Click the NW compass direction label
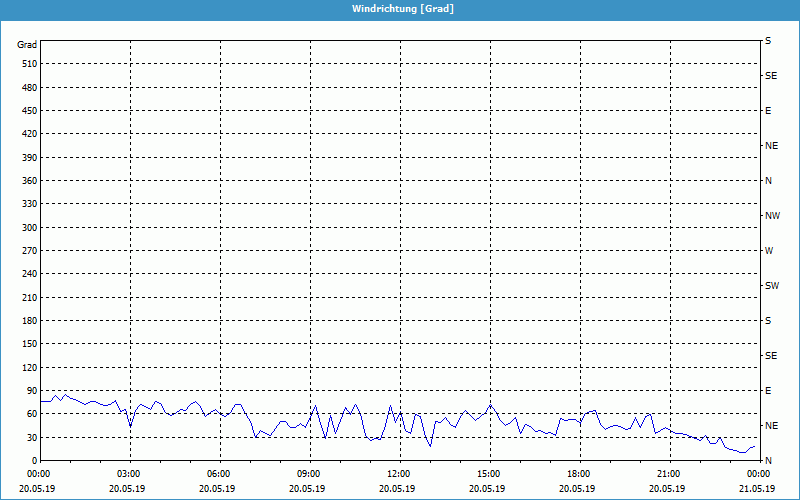This screenshot has width=800, height=500. pyautogui.click(x=772, y=216)
